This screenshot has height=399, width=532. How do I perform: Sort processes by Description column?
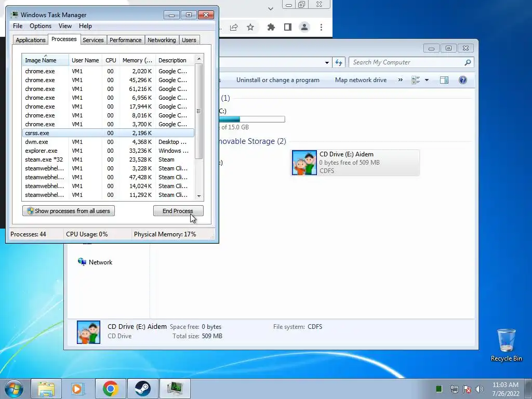[x=175, y=60]
